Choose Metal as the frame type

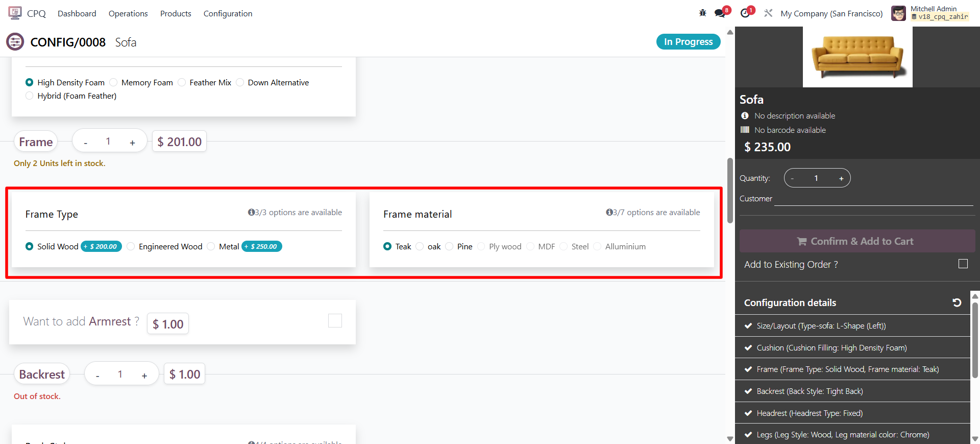point(211,247)
